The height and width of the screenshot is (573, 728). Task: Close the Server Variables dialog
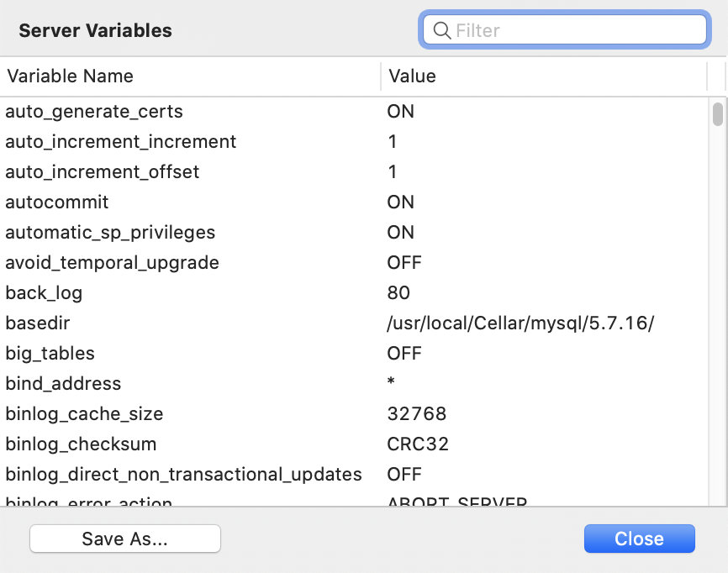[x=639, y=539]
